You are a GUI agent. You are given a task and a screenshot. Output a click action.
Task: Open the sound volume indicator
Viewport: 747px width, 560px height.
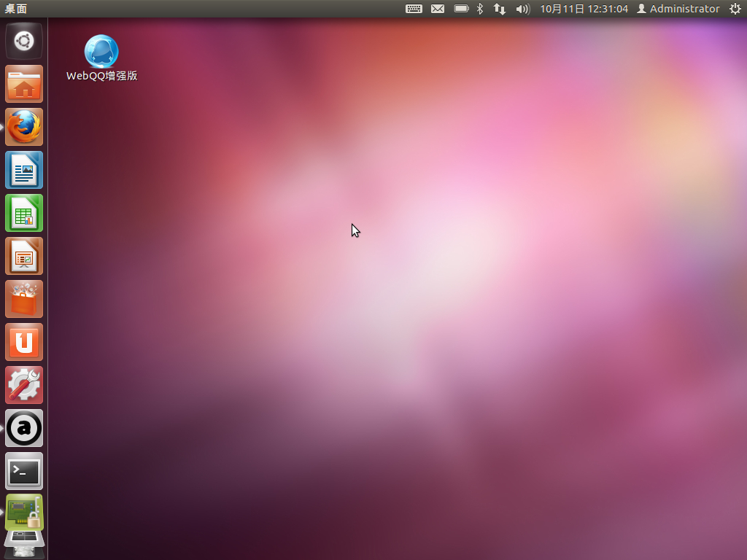tap(522, 9)
